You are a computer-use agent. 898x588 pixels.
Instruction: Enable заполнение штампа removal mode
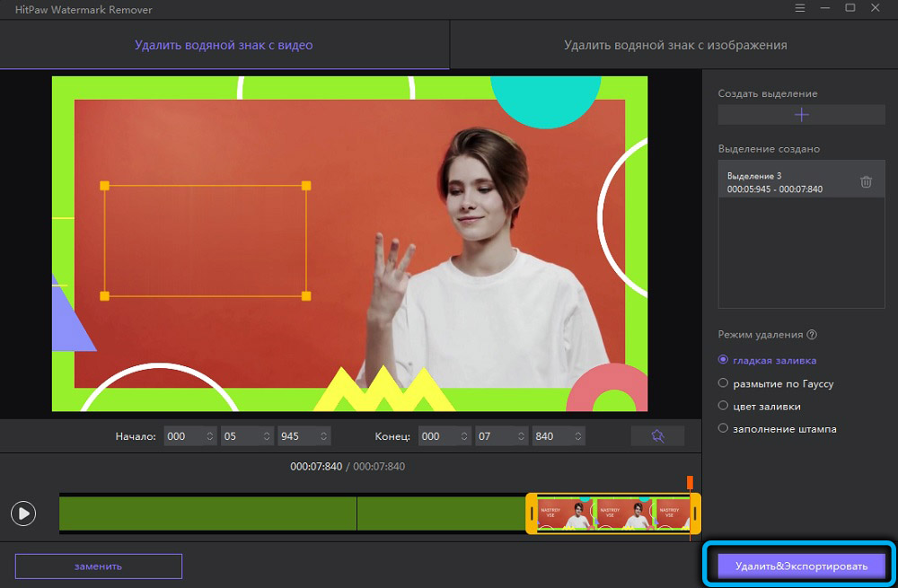[724, 429]
